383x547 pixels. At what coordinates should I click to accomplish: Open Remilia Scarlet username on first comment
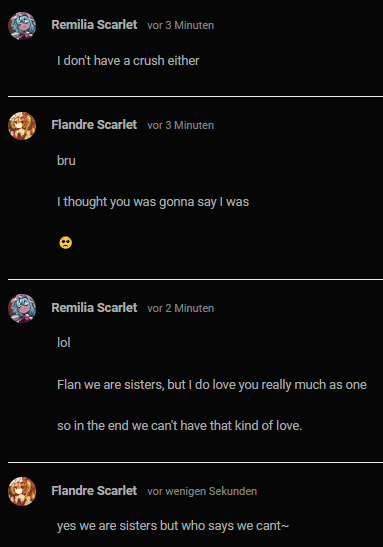[94, 25]
